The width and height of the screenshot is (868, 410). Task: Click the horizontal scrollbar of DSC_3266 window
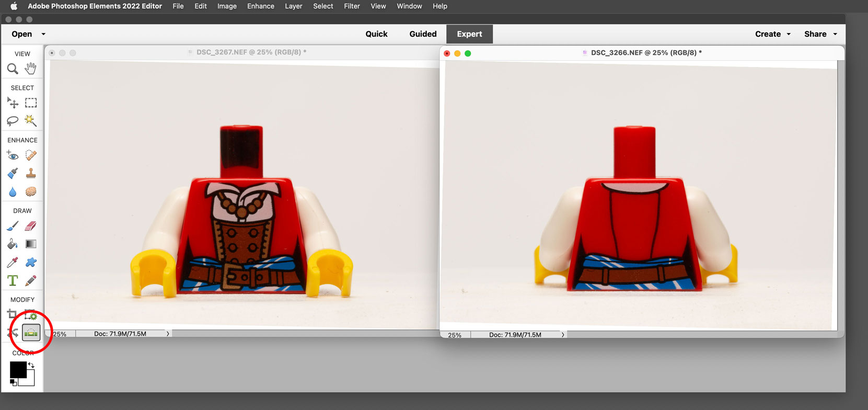point(702,335)
